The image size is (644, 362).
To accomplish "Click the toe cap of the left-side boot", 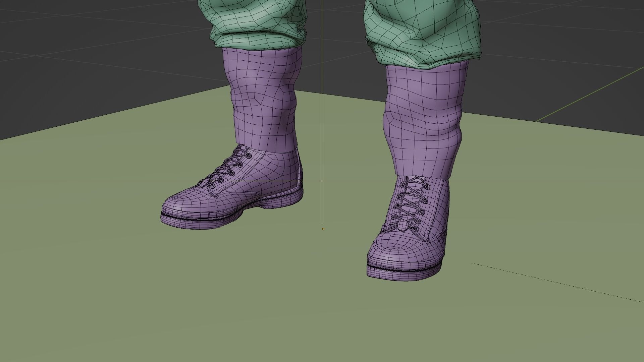I will (x=181, y=203).
